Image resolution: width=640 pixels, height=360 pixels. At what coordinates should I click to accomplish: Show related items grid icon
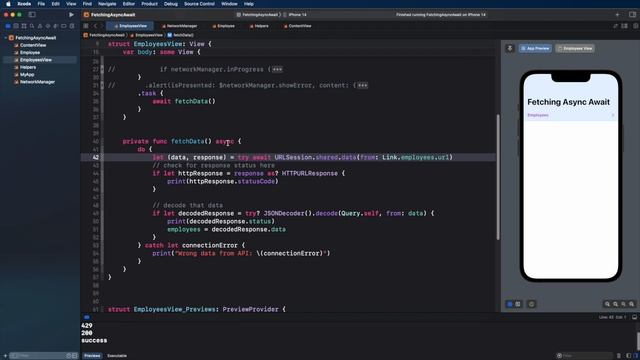pyautogui.click(x=86, y=26)
